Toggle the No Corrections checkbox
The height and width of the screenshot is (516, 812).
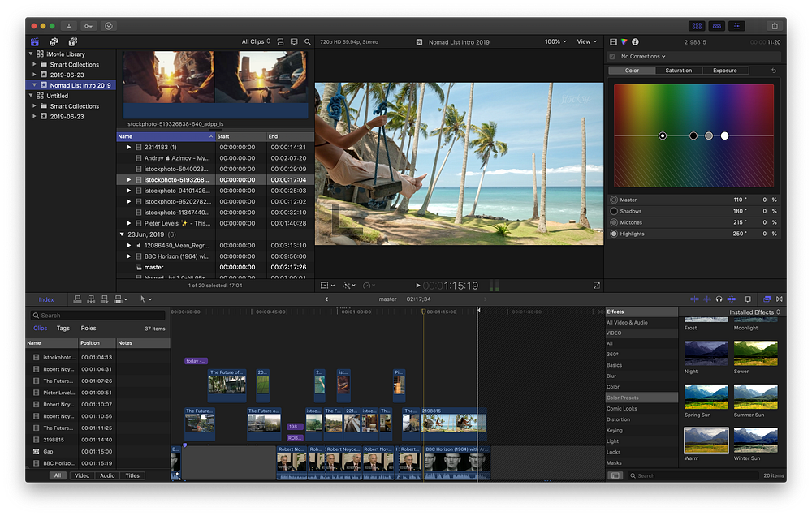click(x=612, y=57)
